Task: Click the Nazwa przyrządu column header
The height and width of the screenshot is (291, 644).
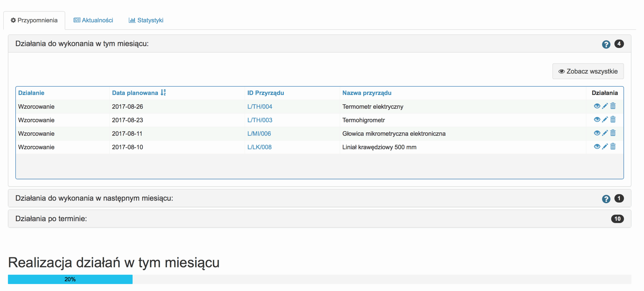Action: tap(367, 93)
